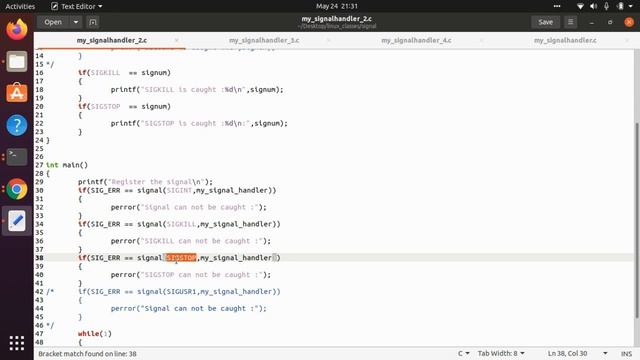640x360 pixels.
Task: Switch to my_signalhandler_3.c tab
Action: (264, 40)
